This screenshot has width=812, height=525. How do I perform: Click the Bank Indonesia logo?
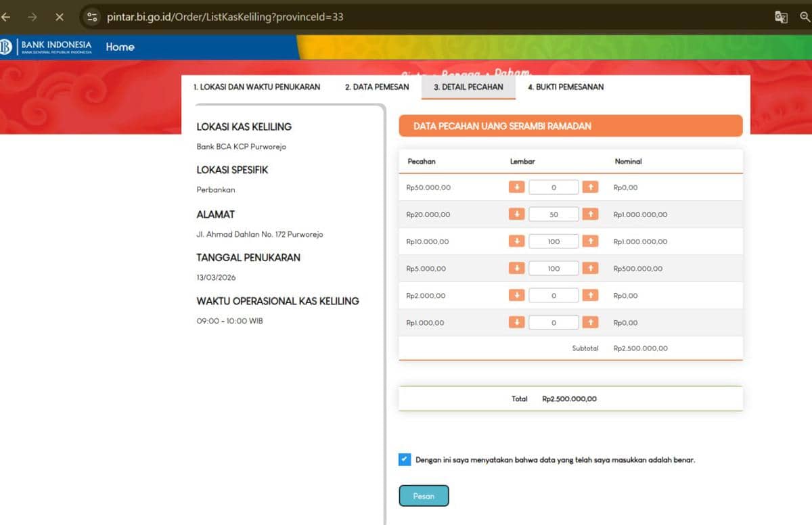47,47
